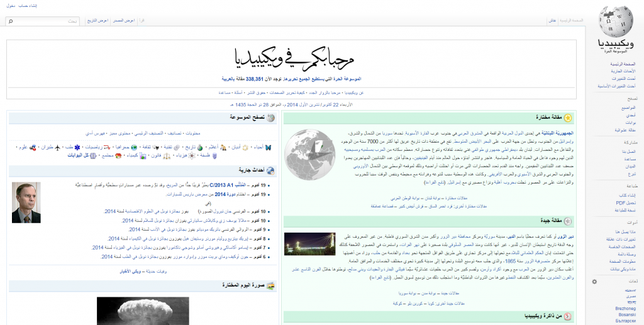Select the اقرأ read tab
This screenshot has width=644, height=325.
pos(142,21)
